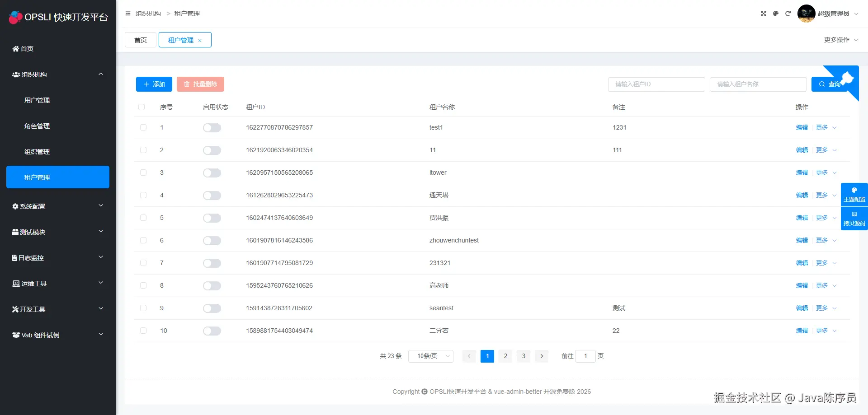Focus the 请输入租户ID input field
Viewport: 868px width, 415px height.
point(656,84)
